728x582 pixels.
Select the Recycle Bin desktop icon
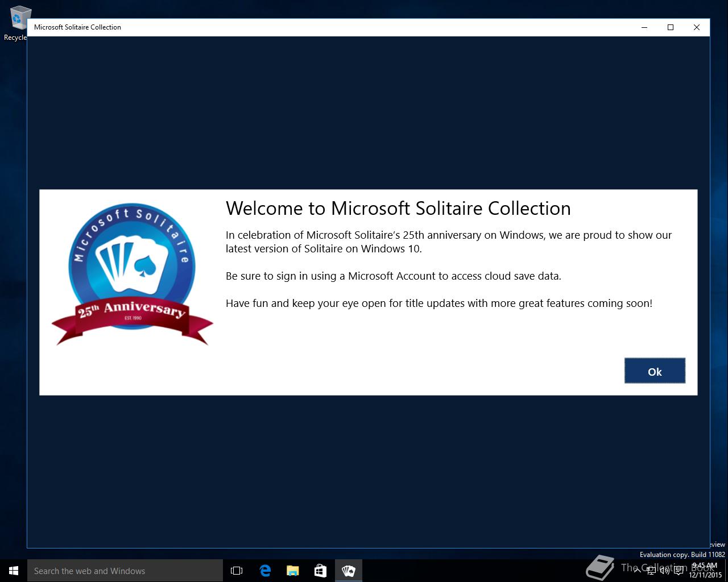[x=17, y=23]
